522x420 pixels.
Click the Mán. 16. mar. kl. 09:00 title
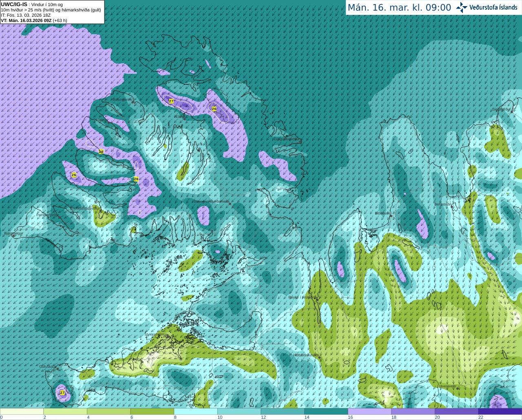click(x=399, y=8)
